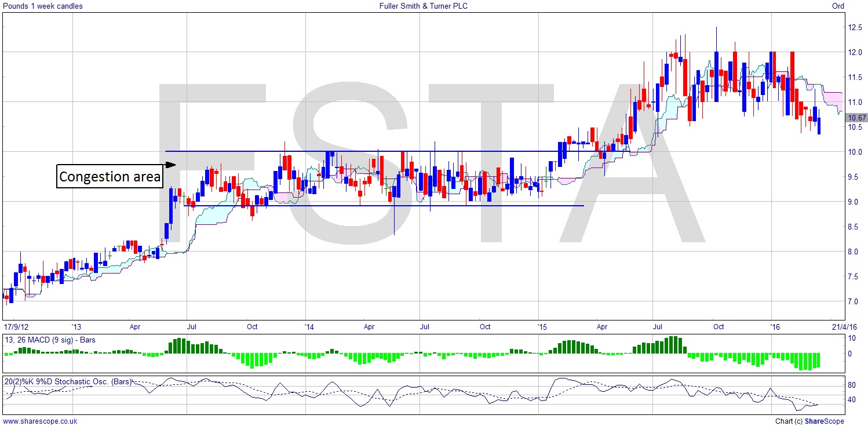
Task: Select the Congestion area annotation box
Action: pyautogui.click(x=110, y=176)
